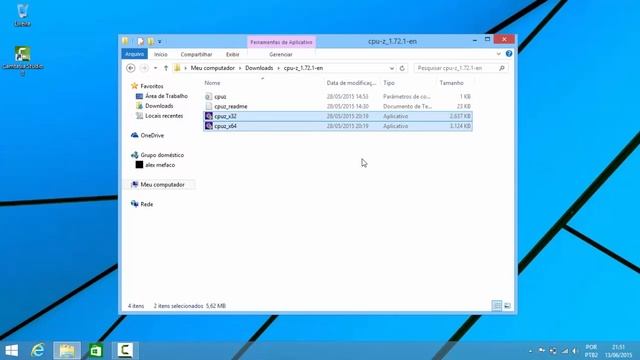This screenshot has width=640, height=360.
Task: Select the cpuz_x64 application
Action: point(338,126)
